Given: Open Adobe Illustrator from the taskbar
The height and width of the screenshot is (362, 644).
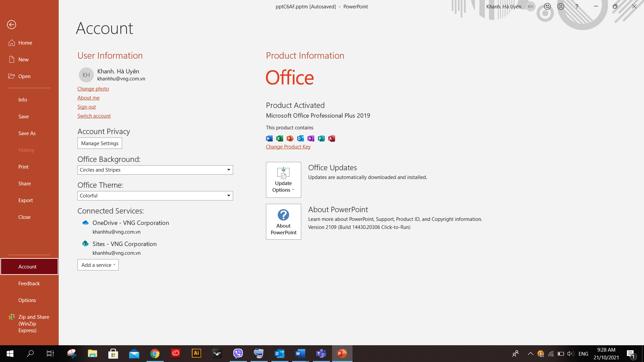Looking at the screenshot, I should (197, 354).
